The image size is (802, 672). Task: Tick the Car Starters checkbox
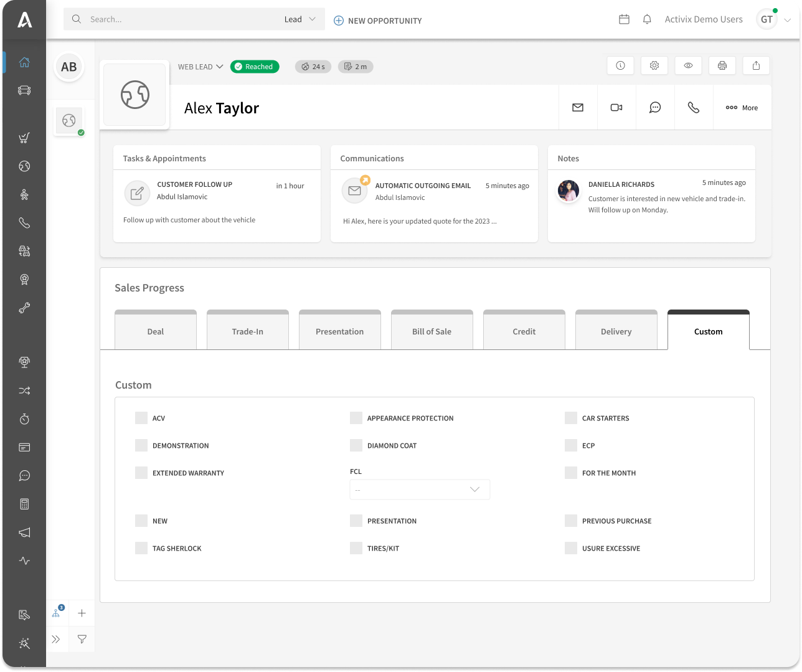[571, 418]
